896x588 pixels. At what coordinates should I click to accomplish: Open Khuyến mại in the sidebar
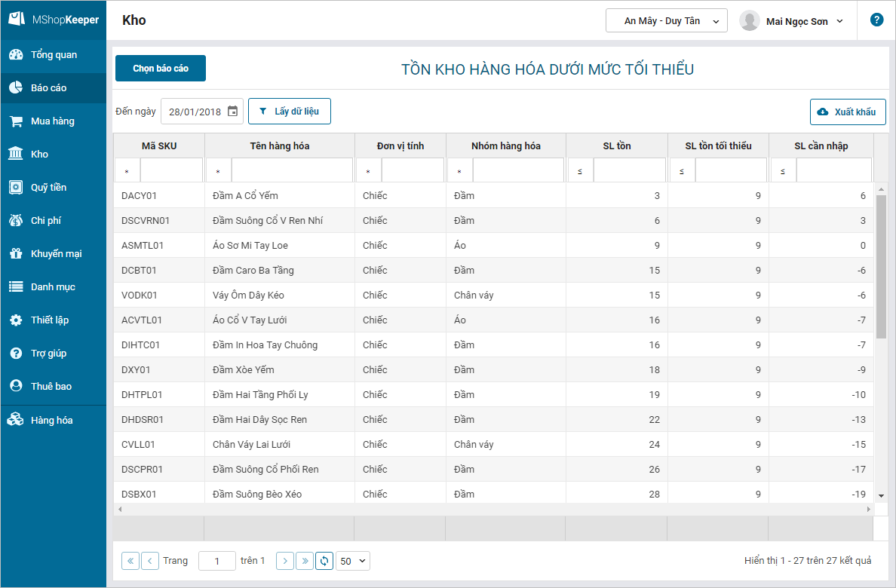(56, 254)
